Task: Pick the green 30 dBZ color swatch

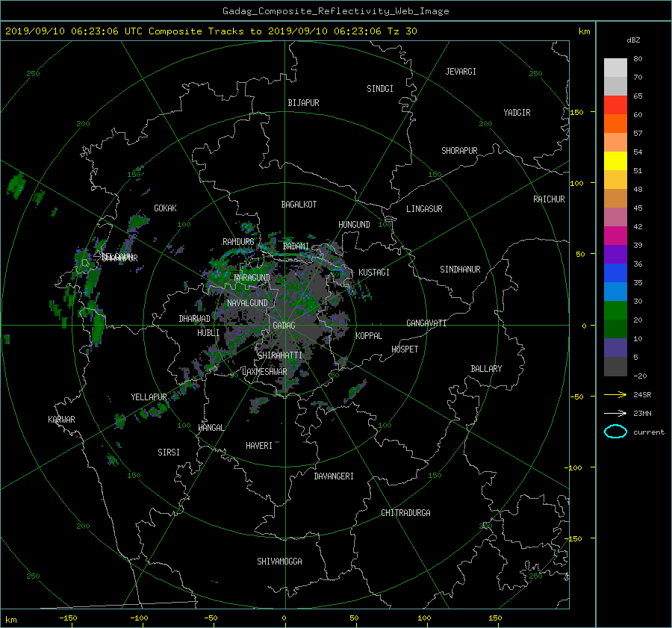Action: [615, 311]
